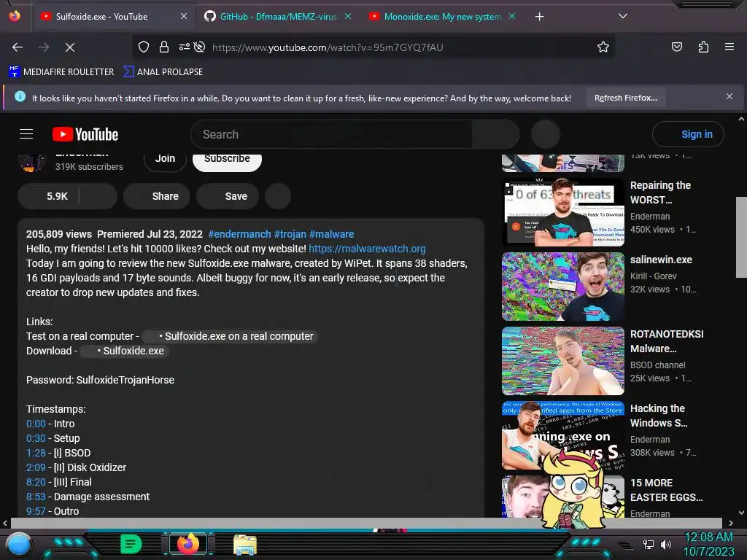Save the video to a playlist
The width and height of the screenshot is (747, 560).
228,196
